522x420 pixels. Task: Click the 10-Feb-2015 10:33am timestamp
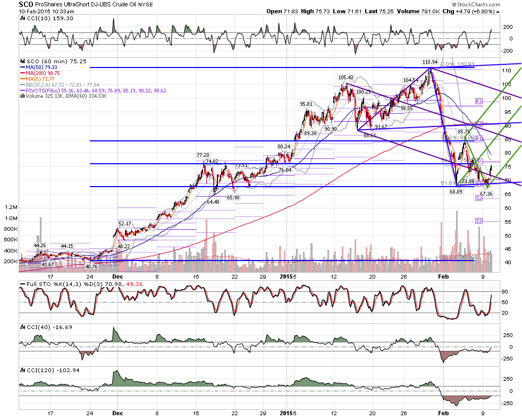(46, 11)
